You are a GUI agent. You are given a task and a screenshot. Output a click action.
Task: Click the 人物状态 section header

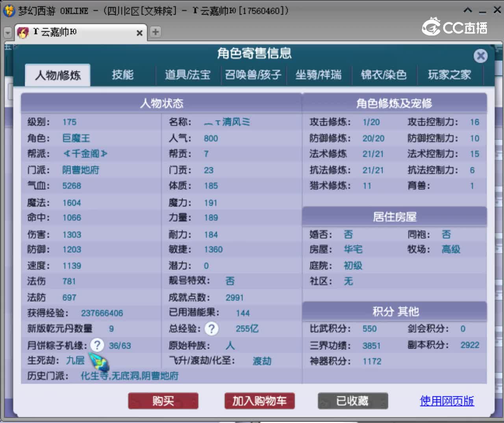pos(161,103)
